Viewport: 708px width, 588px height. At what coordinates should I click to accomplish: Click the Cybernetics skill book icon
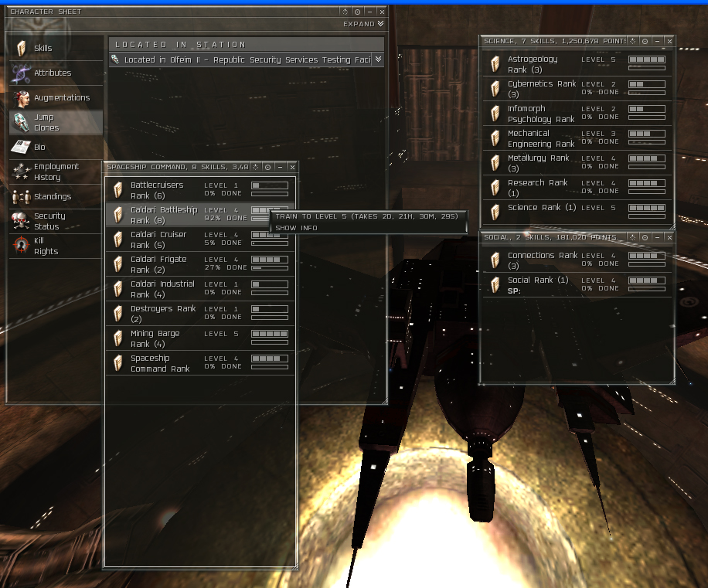coord(495,89)
